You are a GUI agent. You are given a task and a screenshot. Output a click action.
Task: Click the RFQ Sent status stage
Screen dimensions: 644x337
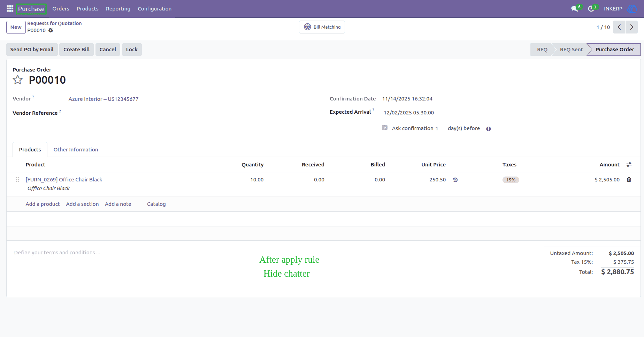click(x=572, y=50)
